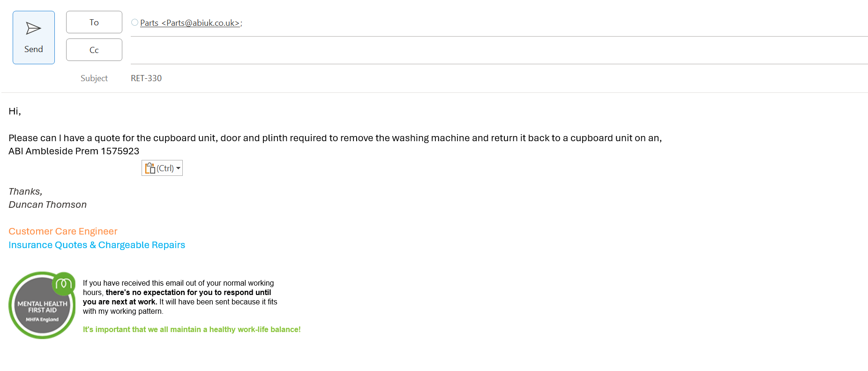The width and height of the screenshot is (868, 371).
Task: Click the subject field containing RET-330
Action: [146, 78]
